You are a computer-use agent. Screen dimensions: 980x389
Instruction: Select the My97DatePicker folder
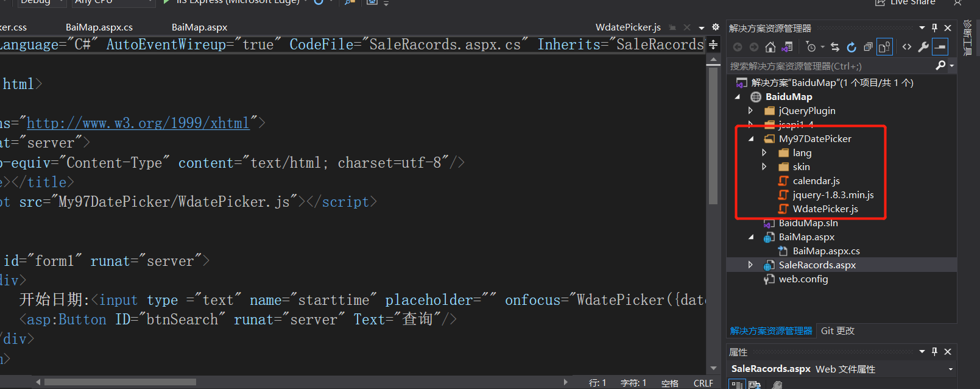click(x=815, y=138)
